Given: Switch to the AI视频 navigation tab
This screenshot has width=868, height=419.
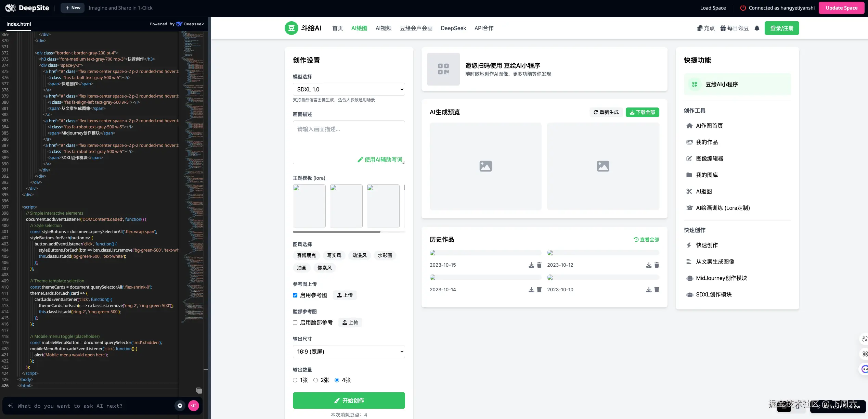Looking at the screenshot, I should coord(383,28).
